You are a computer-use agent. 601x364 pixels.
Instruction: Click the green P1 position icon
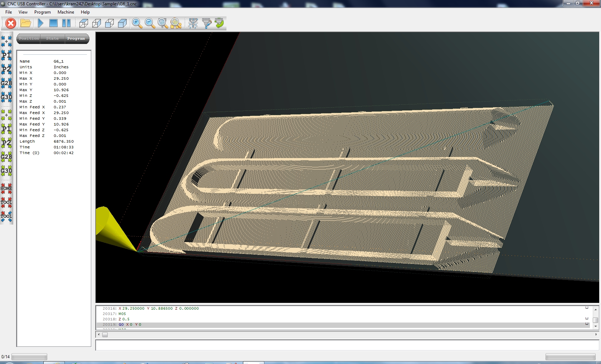pos(6,129)
